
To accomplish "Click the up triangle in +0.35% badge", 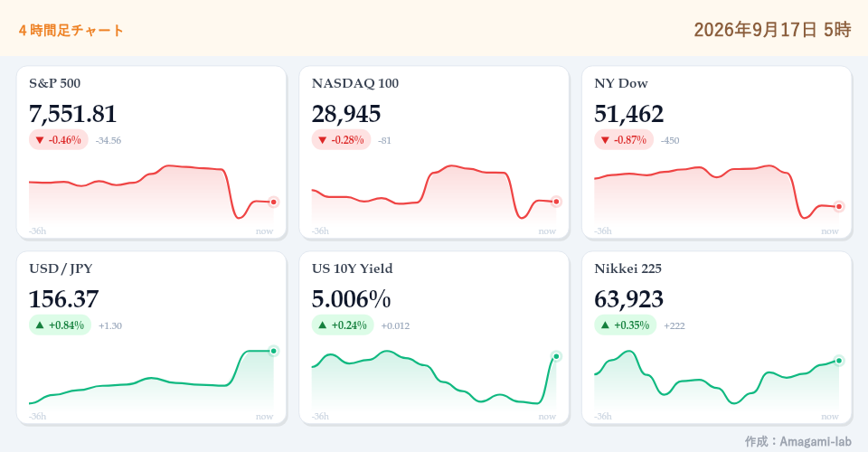I will (x=605, y=325).
